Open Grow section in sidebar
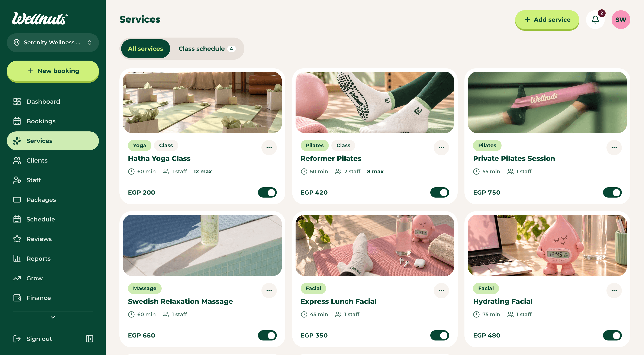Screen dimensions: 644x355 click(53, 278)
